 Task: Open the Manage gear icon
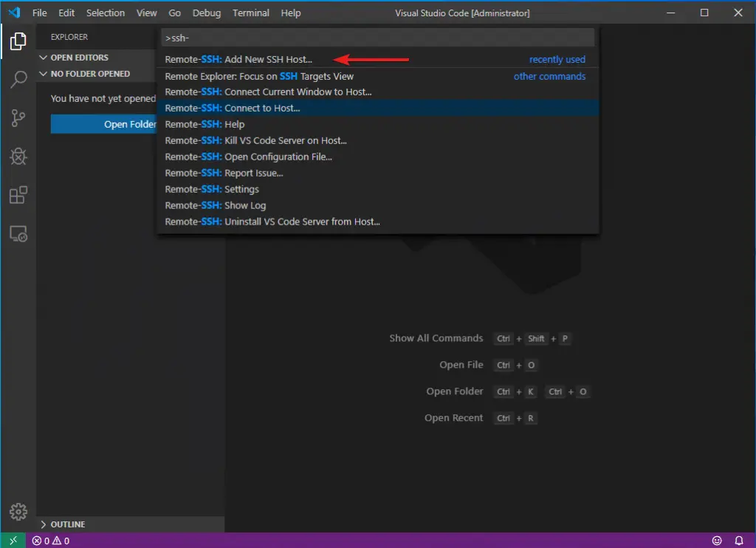pyautogui.click(x=18, y=511)
